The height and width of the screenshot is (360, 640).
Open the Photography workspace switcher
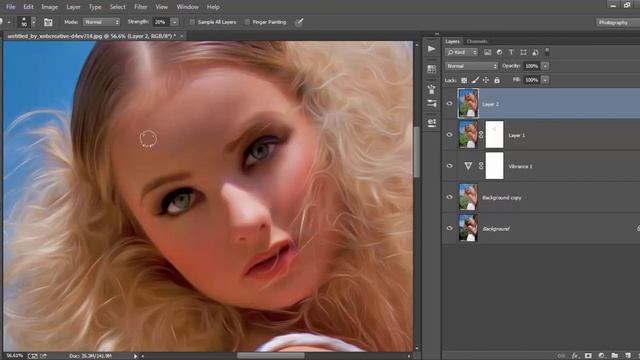[x=618, y=22]
